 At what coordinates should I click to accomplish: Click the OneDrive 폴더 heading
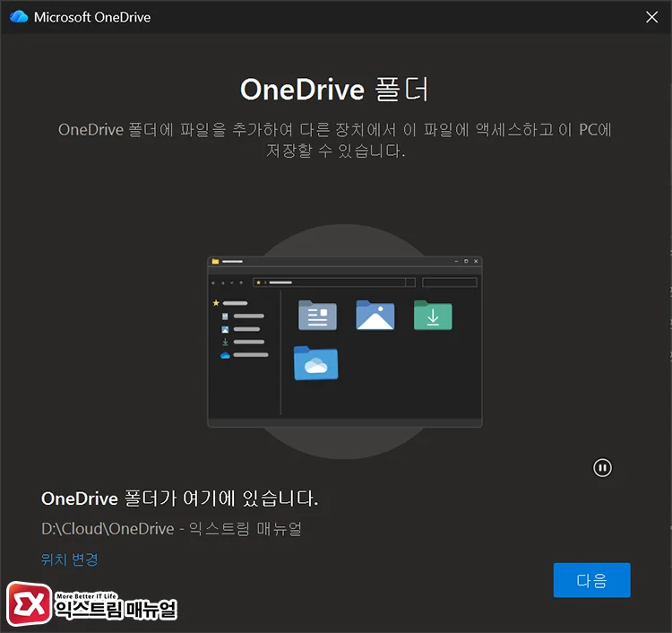pos(334,89)
